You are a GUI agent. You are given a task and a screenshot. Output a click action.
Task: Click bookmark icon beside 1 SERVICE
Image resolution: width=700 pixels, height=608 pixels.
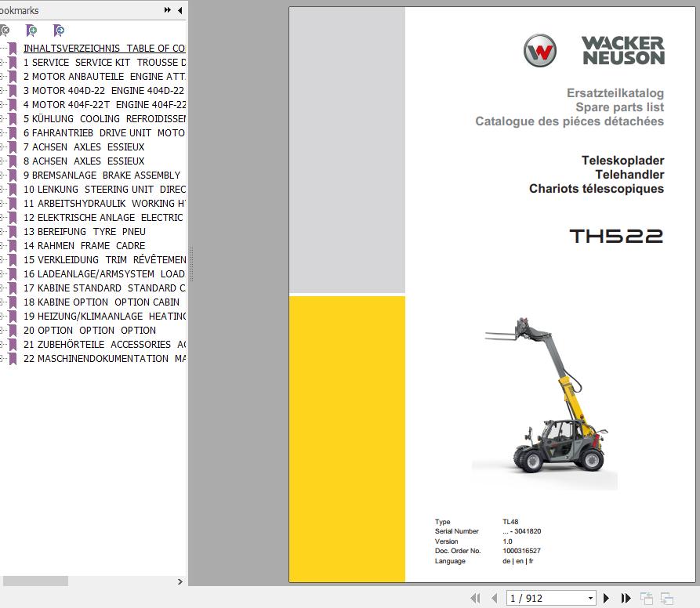click(13, 63)
